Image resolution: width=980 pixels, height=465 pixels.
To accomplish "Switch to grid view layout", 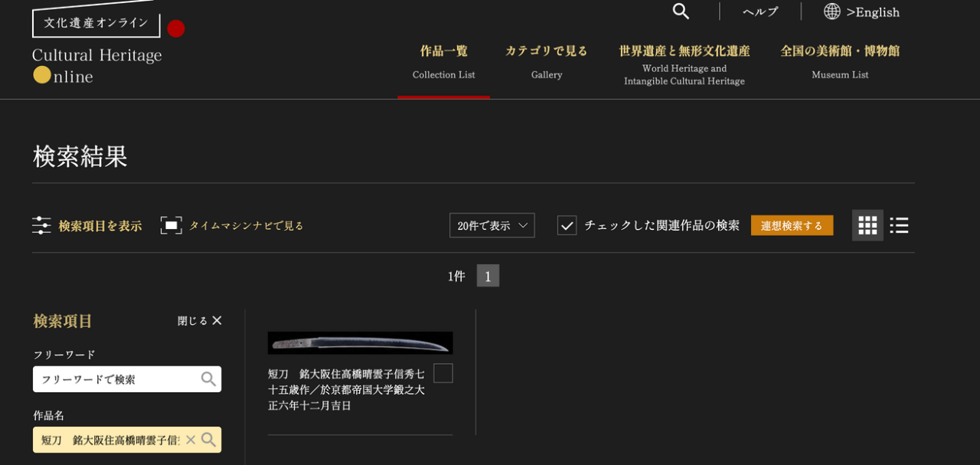I will click(x=867, y=225).
